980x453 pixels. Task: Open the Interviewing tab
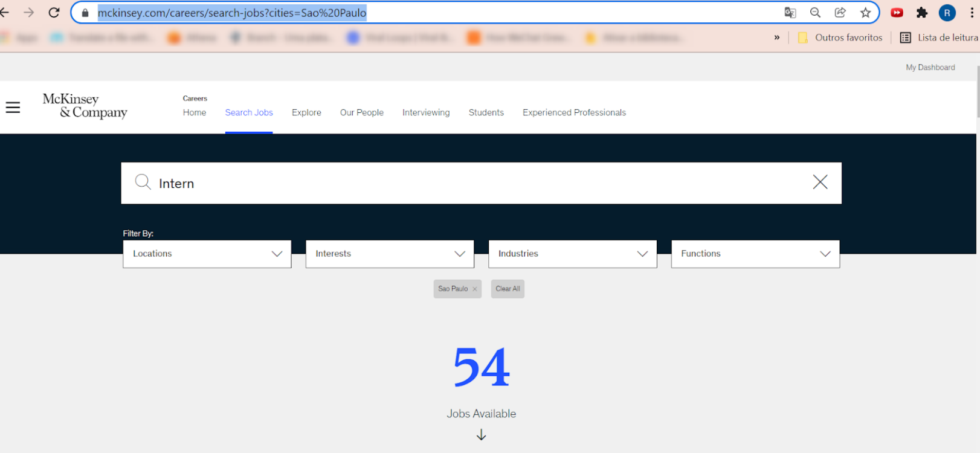426,112
